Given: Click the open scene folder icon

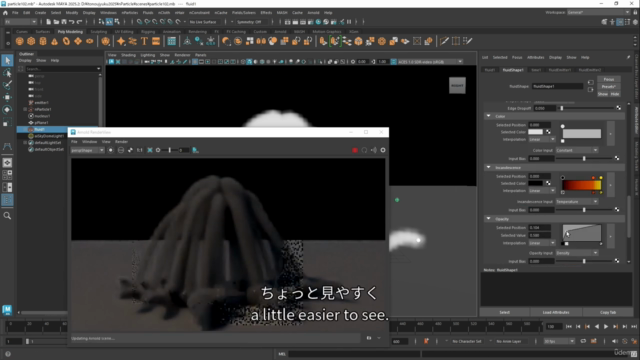Looking at the screenshot, I should pyautogui.click(x=56, y=22).
